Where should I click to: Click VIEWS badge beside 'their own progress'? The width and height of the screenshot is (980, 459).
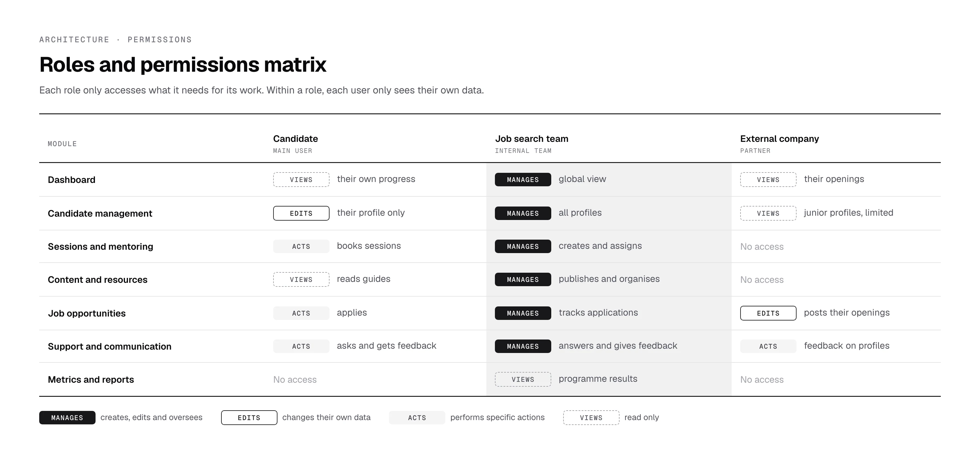tap(301, 180)
